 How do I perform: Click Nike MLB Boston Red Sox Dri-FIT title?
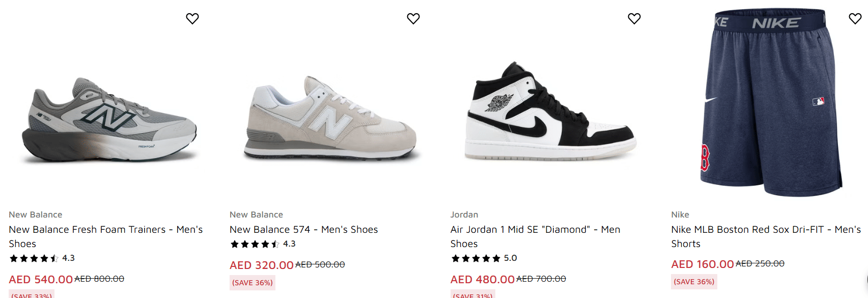pyautogui.click(x=766, y=230)
